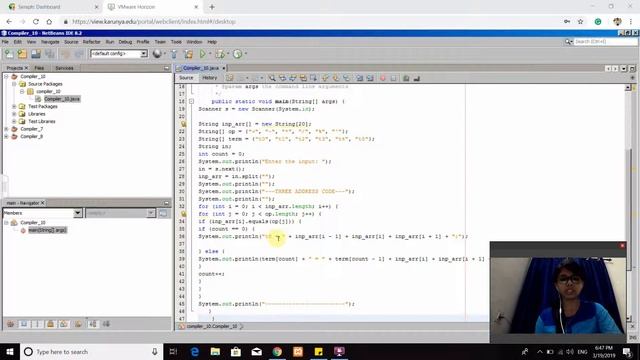Viewport: 640px width, 360px height.
Task: Toggle Show Fields filter in Navigator
Action: (24, 324)
